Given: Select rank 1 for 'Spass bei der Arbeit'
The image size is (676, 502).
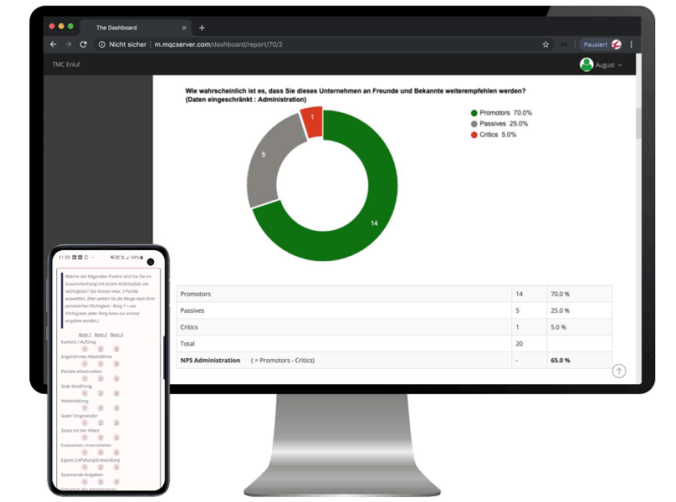Looking at the screenshot, I should (84, 438).
